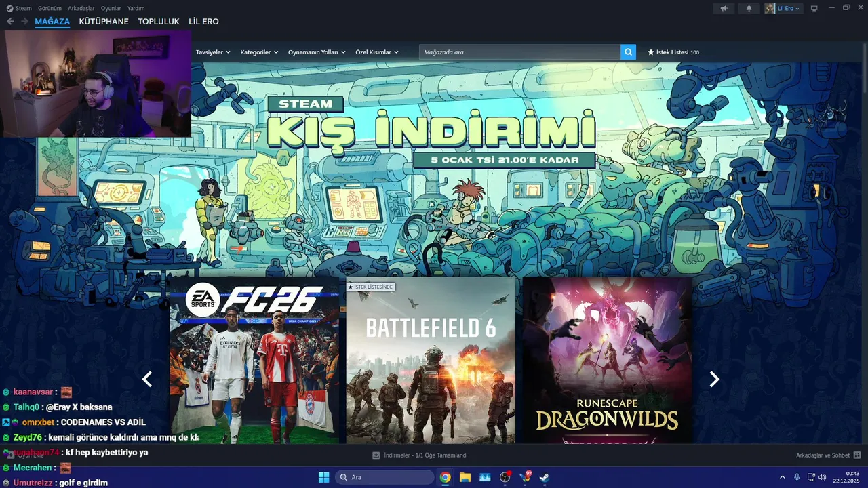This screenshot has height=488, width=868.
Task: Click microphone tray icon
Action: pos(797,477)
